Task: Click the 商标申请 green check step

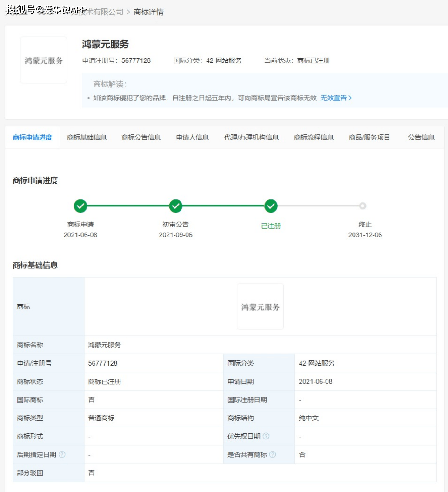Action: tap(80, 206)
